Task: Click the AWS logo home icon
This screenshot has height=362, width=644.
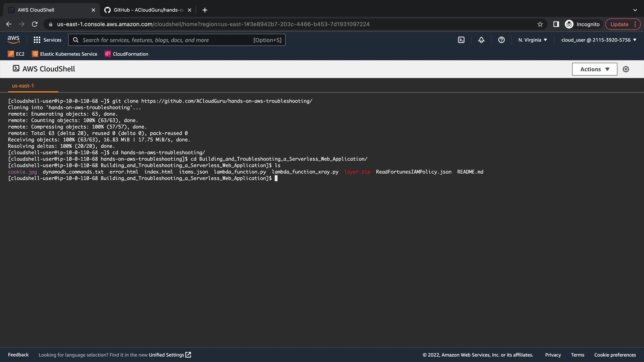Action: [x=13, y=40]
